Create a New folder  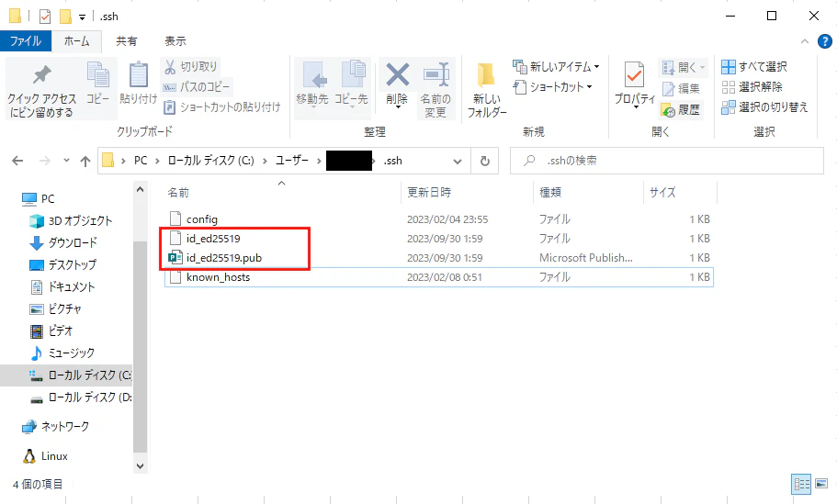pos(487,88)
